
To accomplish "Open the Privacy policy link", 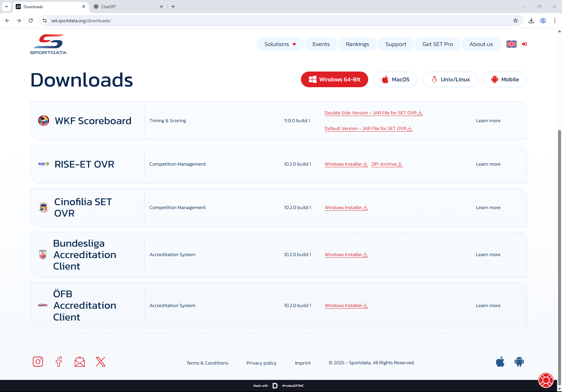I will tap(261, 363).
